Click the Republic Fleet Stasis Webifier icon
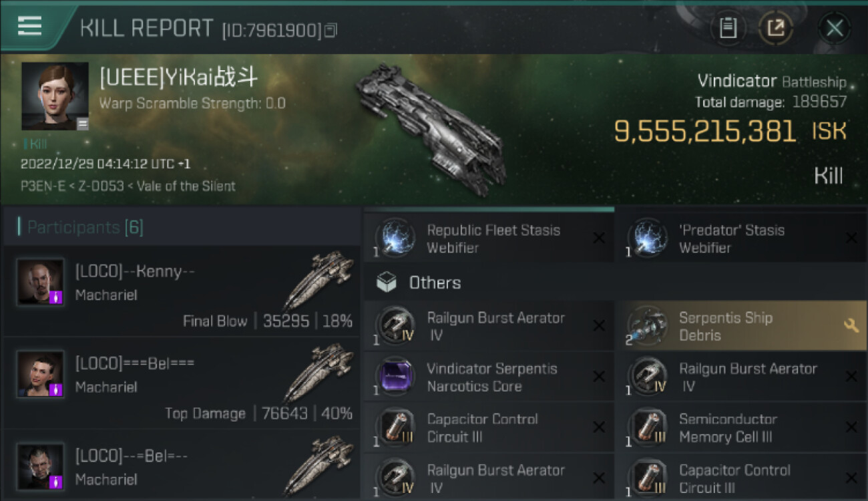The height and width of the screenshot is (501, 868). (x=395, y=238)
